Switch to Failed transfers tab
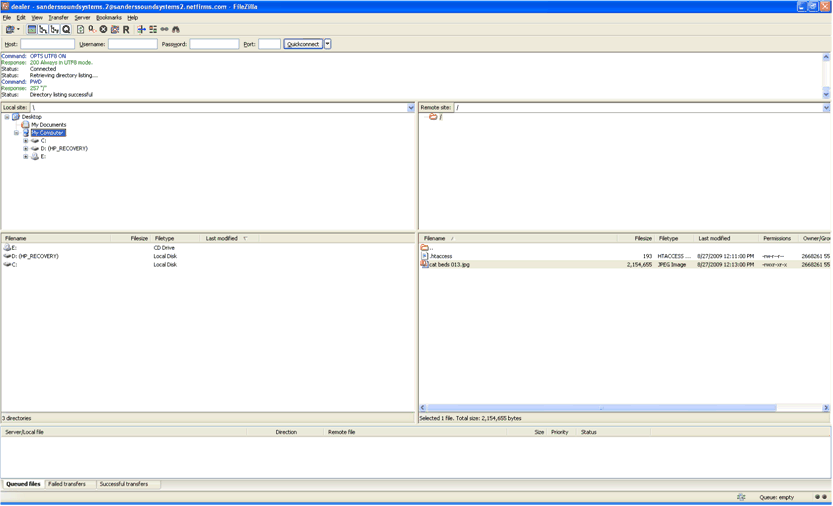Screen dimensions: 833x506 [67, 484]
